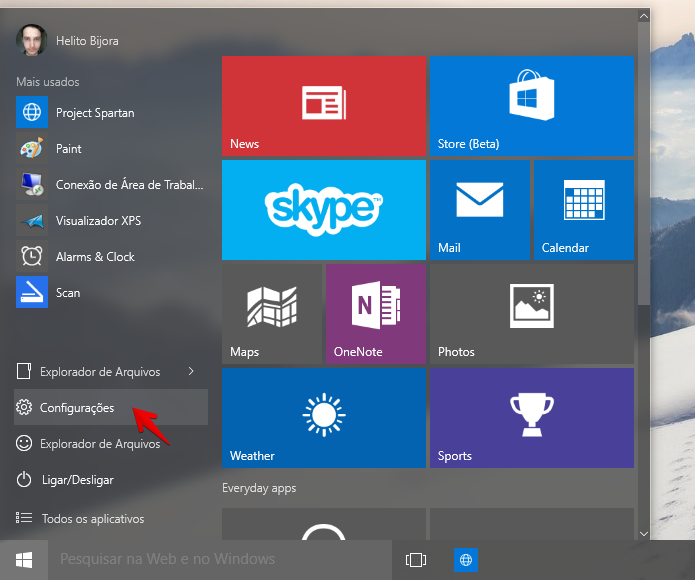Click the scrollbar up arrow

[x=644, y=16]
